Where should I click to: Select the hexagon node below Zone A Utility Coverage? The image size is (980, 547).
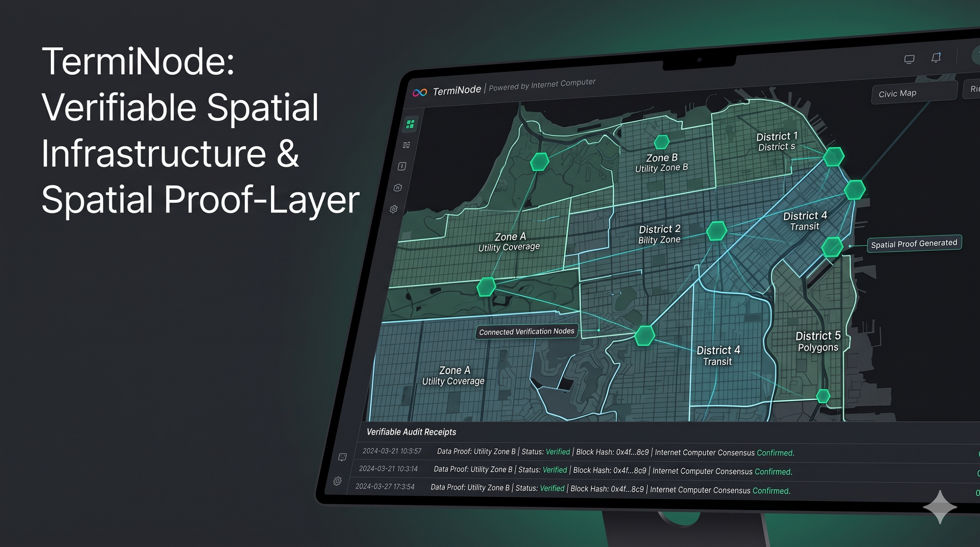tap(486, 287)
